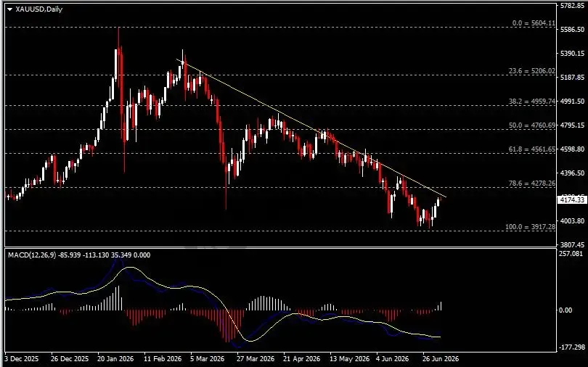Image resolution: width=588 pixels, height=367 pixels.
Task: Click the current price tag 4174.33
Action: 572,200
